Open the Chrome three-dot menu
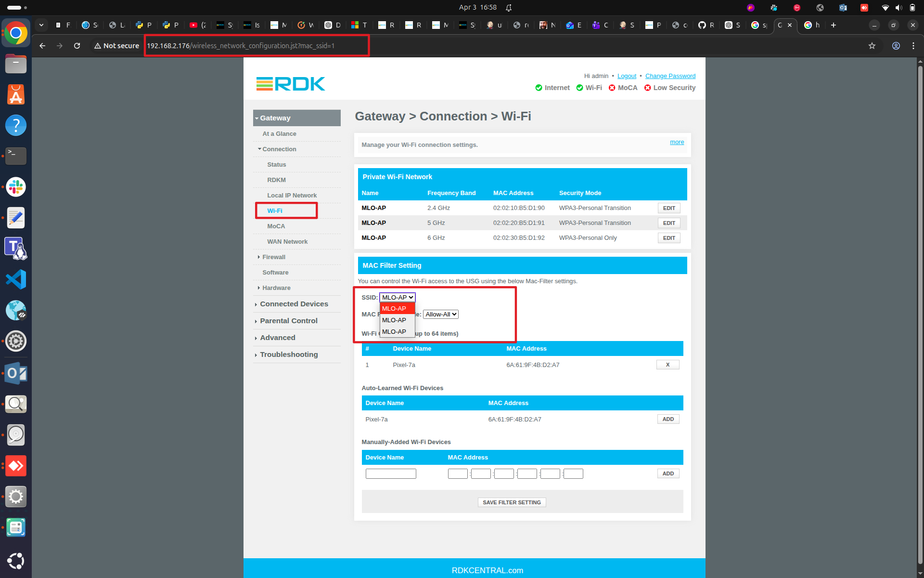 point(913,46)
